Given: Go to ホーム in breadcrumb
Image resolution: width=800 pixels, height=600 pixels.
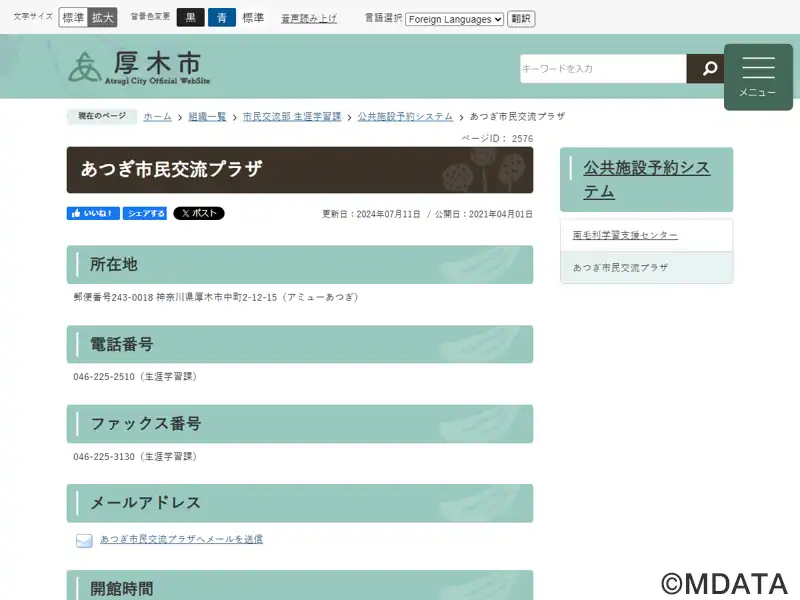Looking at the screenshot, I should pos(157,117).
